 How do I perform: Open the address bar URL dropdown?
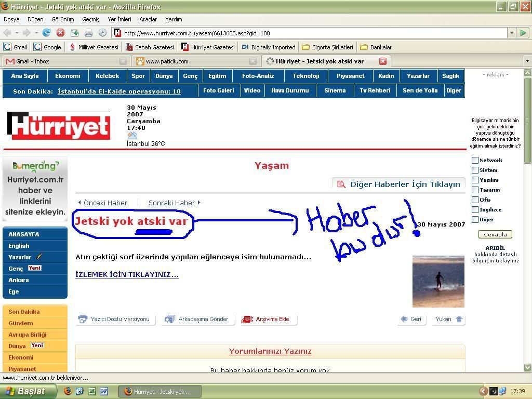click(511, 33)
